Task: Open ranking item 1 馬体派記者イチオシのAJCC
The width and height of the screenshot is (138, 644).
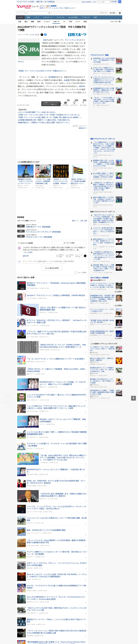Action: pos(104,60)
